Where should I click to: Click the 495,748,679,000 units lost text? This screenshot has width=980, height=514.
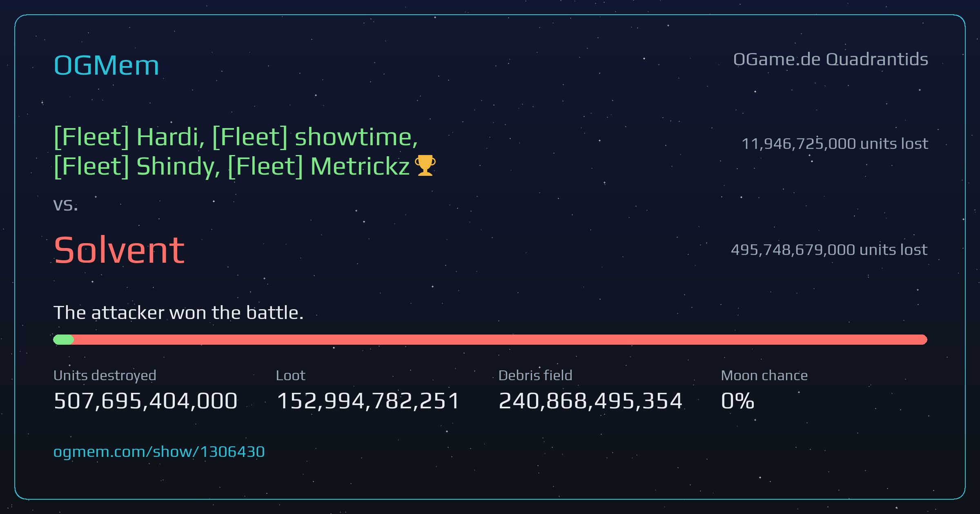(x=829, y=250)
